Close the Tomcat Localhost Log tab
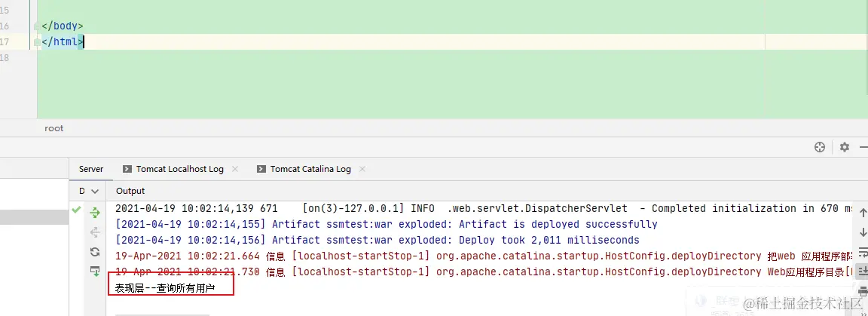 235,169
